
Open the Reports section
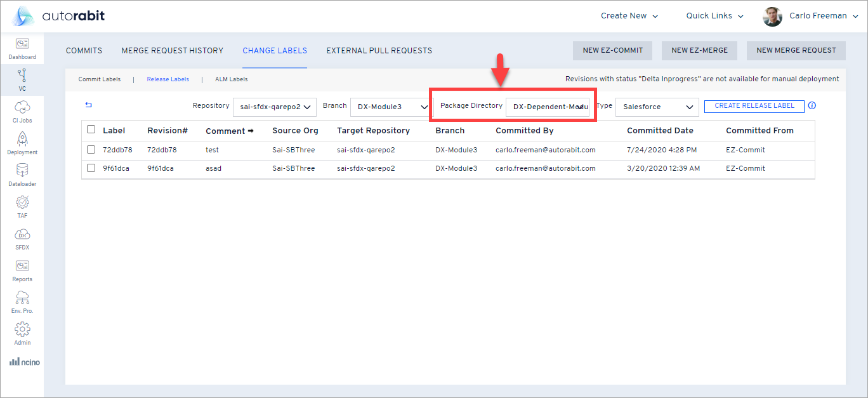22,269
